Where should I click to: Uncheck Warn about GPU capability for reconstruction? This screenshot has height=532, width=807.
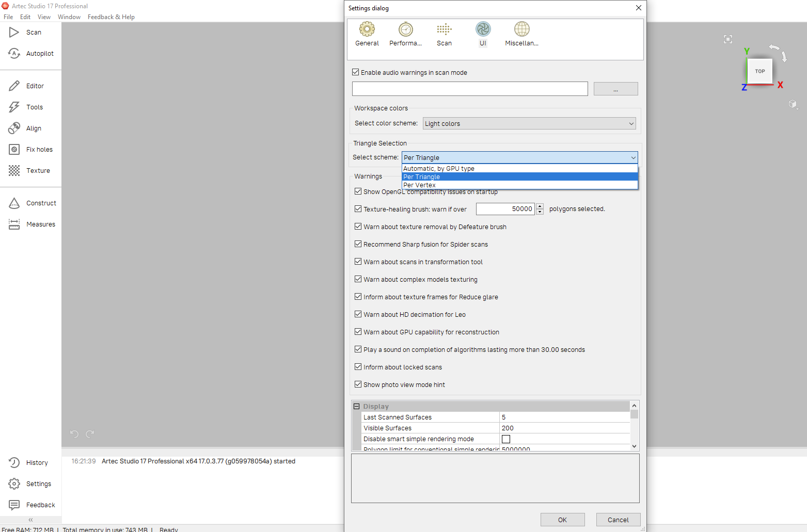[358, 332]
